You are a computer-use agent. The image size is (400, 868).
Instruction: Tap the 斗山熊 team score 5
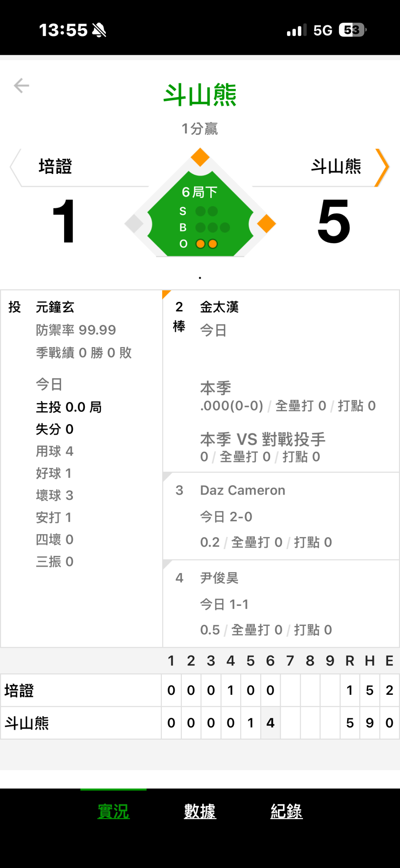coord(334,221)
